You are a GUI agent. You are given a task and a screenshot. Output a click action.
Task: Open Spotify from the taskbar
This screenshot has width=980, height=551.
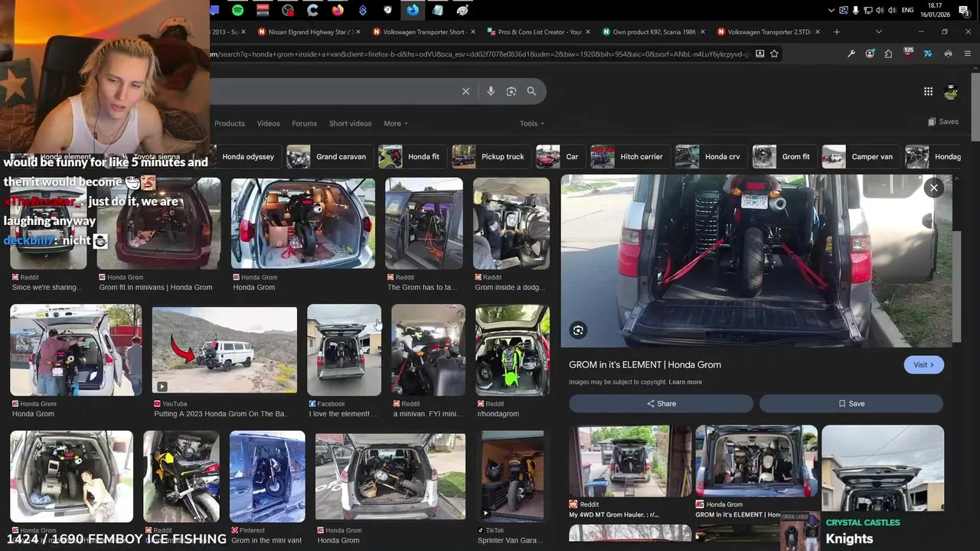pyautogui.click(x=238, y=10)
